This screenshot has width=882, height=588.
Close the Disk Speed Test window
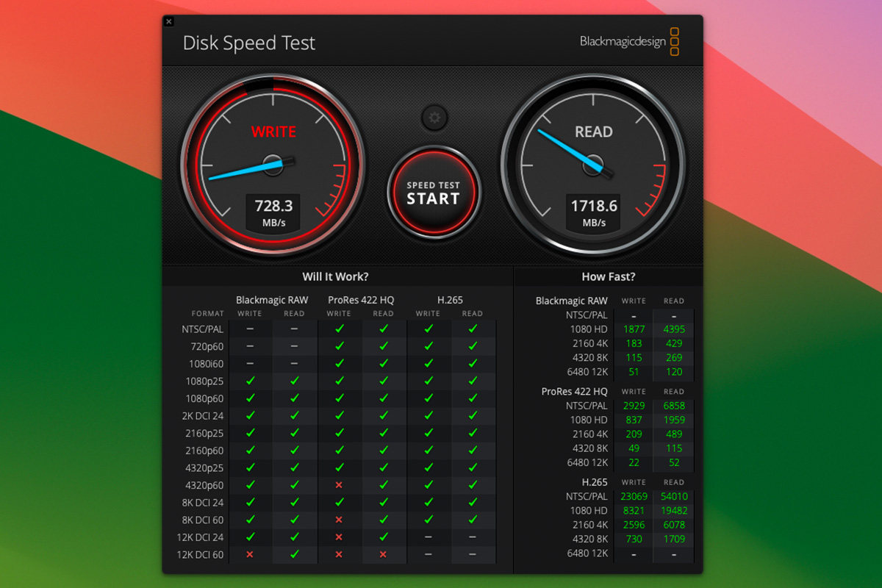169,22
